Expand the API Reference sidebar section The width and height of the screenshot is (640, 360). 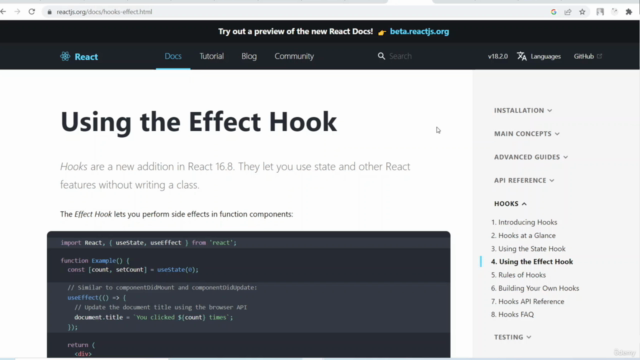point(524,180)
